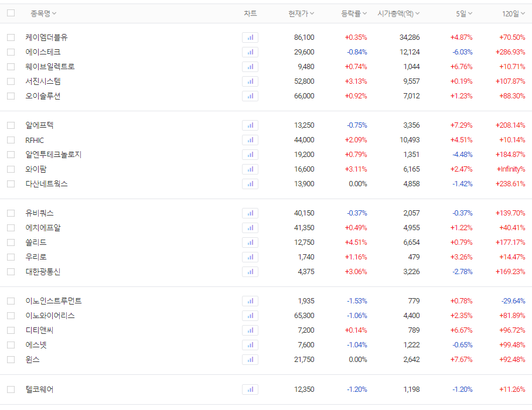Open chart icon for 에치에프알
The width and height of the screenshot is (532, 410).
coord(250,228)
